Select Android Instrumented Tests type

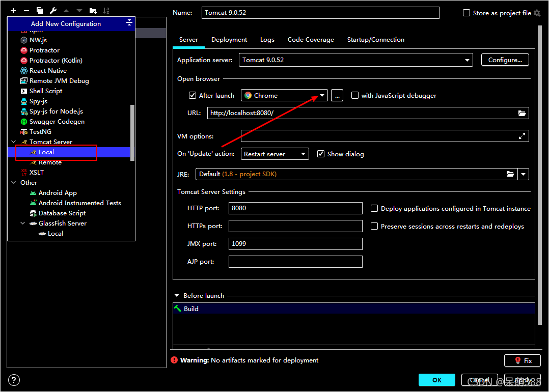coord(75,203)
